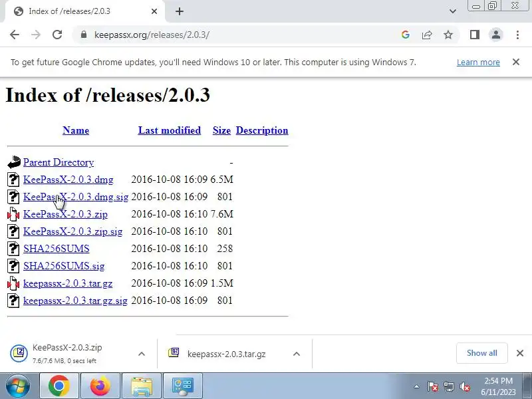
Task: Reload the current page
Action: 57,35
